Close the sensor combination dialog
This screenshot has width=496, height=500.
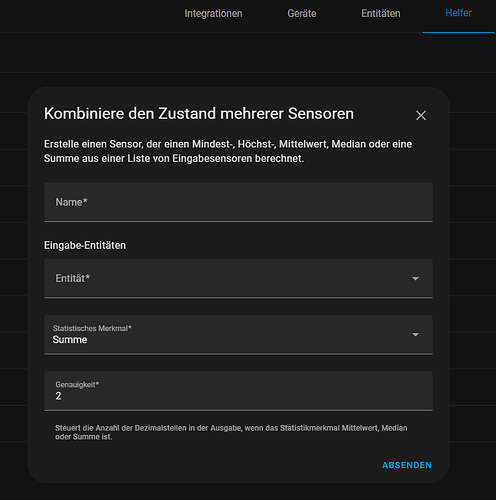click(x=421, y=116)
